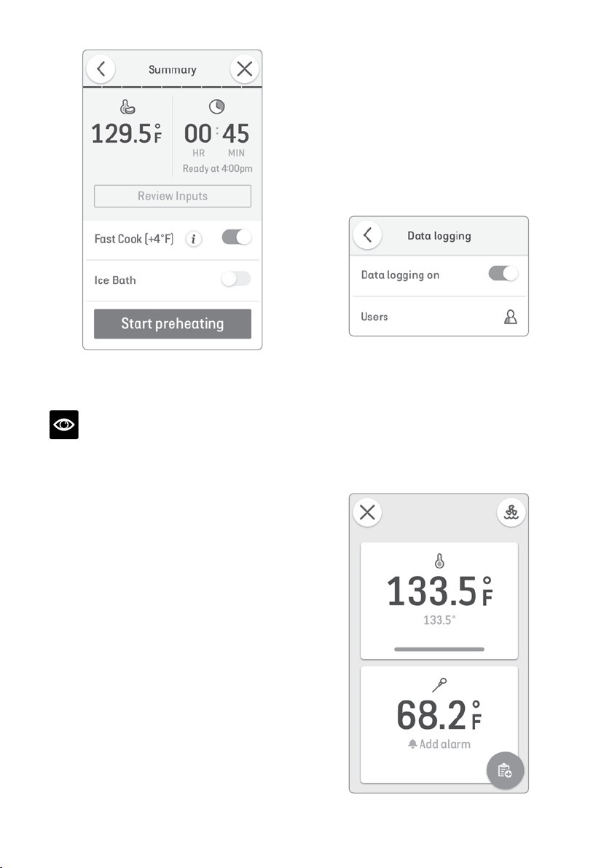
Task: Click the black eye icon
Action: pyautogui.click(x=63, y=425)
